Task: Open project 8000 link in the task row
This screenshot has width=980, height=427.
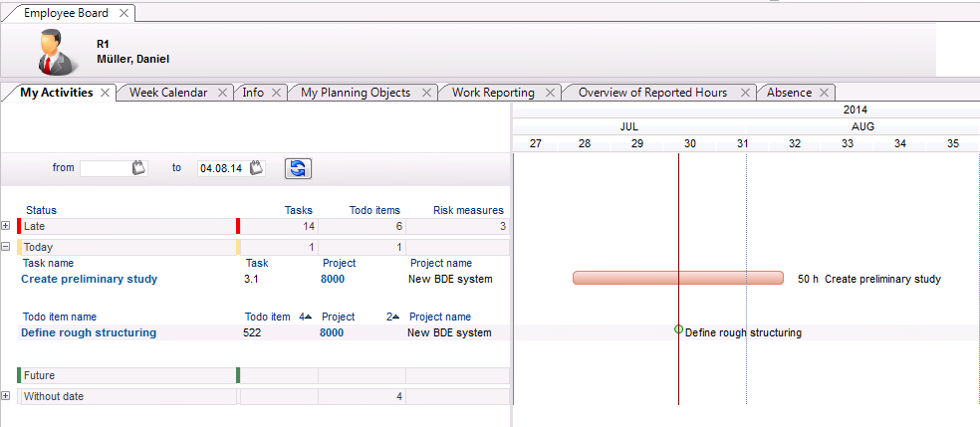Action: 333,279
